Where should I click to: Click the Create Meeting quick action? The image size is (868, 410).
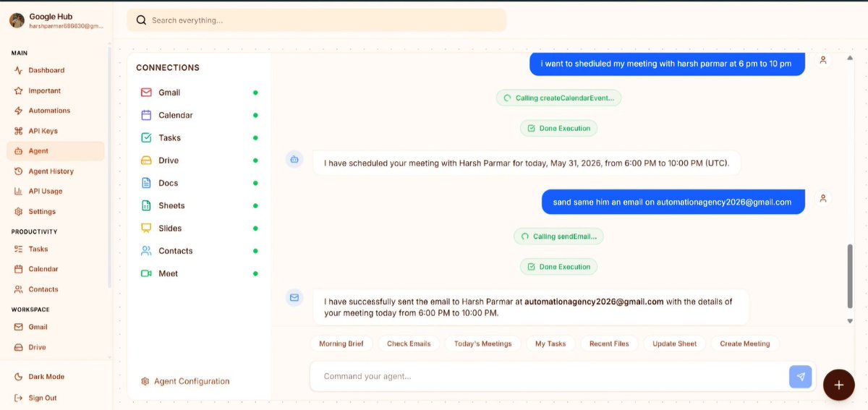coord(745,343)
